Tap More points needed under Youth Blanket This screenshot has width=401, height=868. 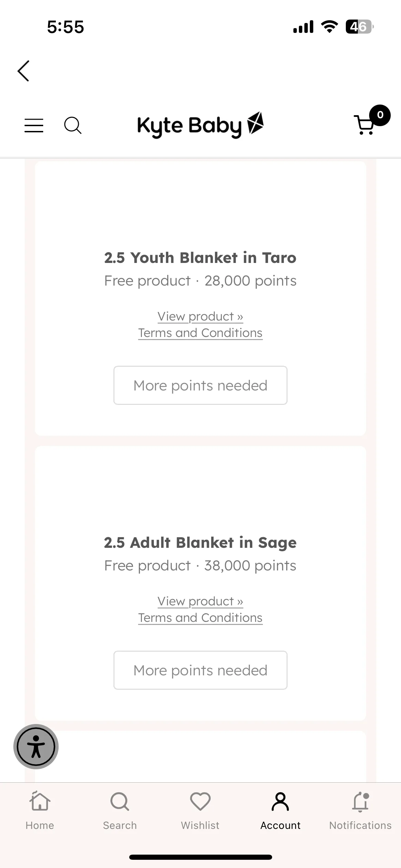pyautogui.click(x=200, y=385)
